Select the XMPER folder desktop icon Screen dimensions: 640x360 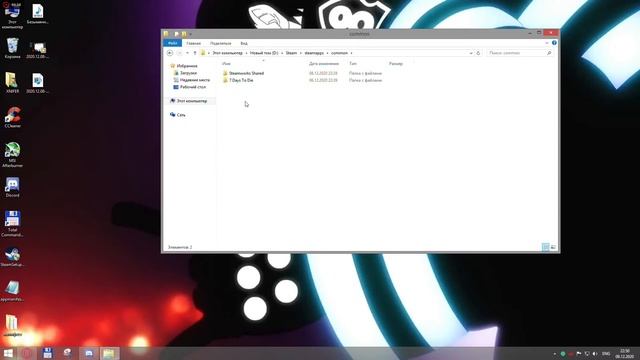[12, 83]
